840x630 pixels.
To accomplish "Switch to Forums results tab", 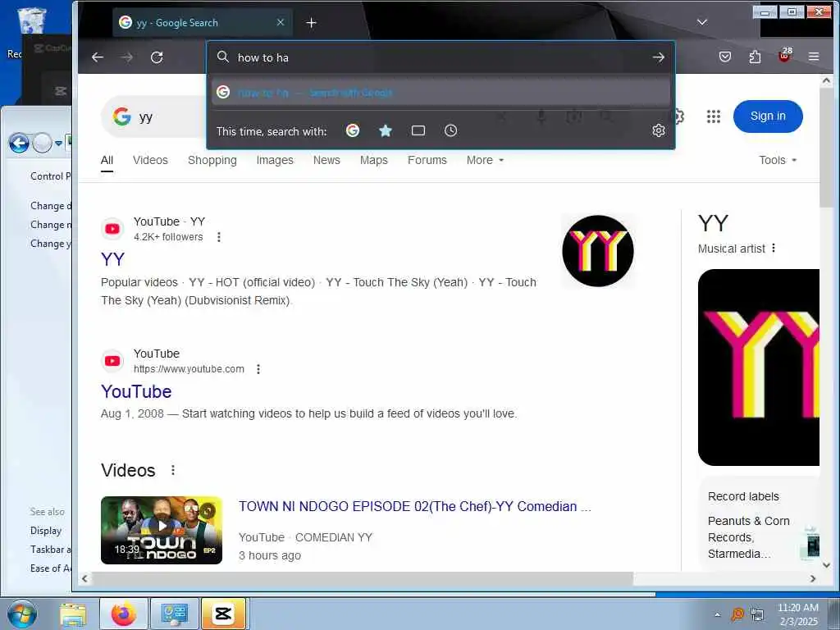I will [427, 160].
